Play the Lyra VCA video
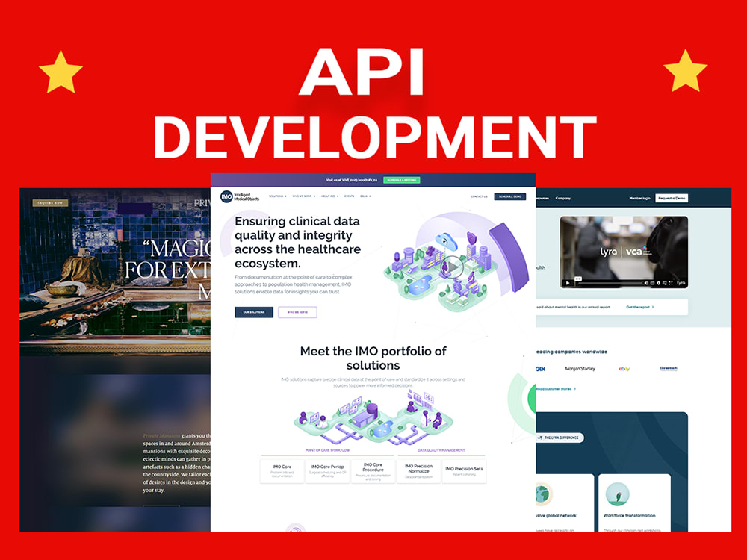 [x=568, y=282]
